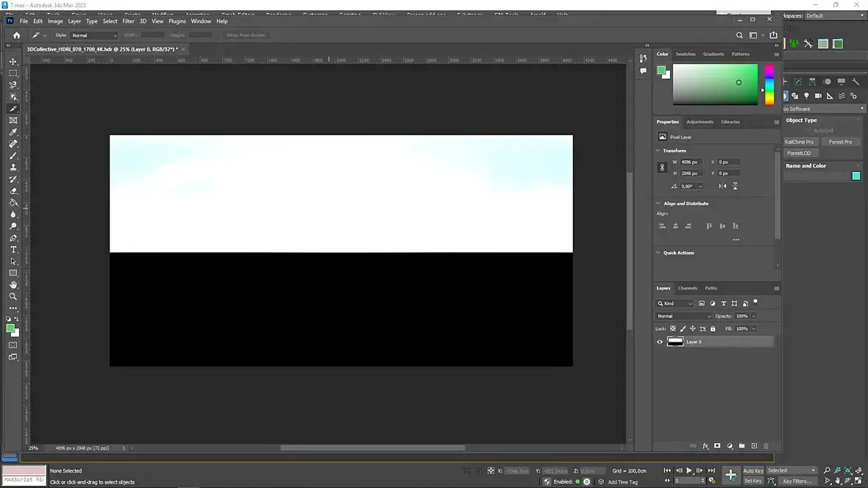Click the Photoshop Home icon

point(17,35)
